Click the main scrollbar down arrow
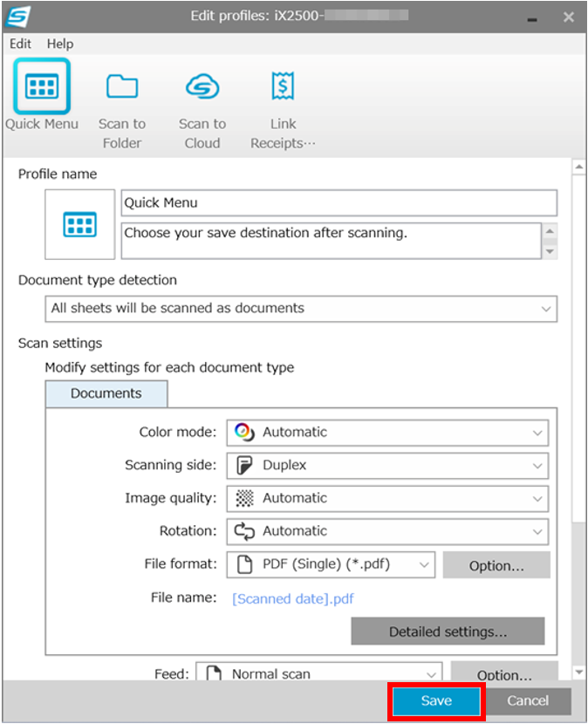Image resolution: width=588 pixels, height=724 pixels. (x=579, y=672)
